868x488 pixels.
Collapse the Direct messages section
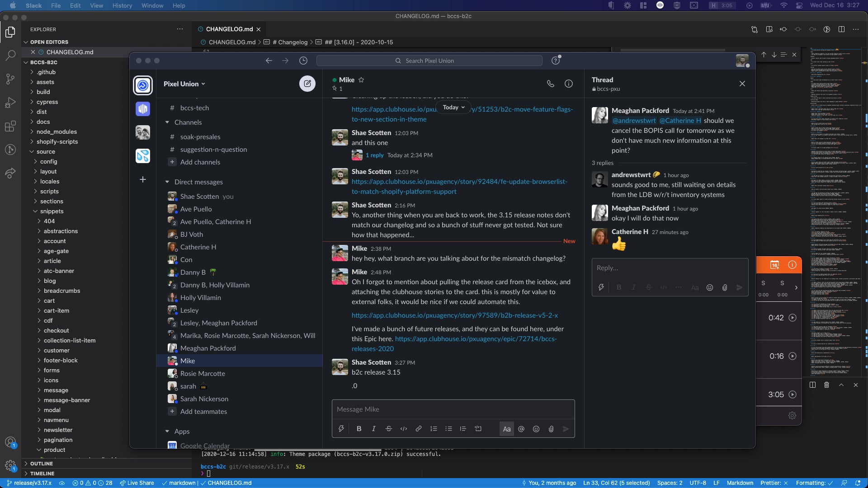(167, 182)
